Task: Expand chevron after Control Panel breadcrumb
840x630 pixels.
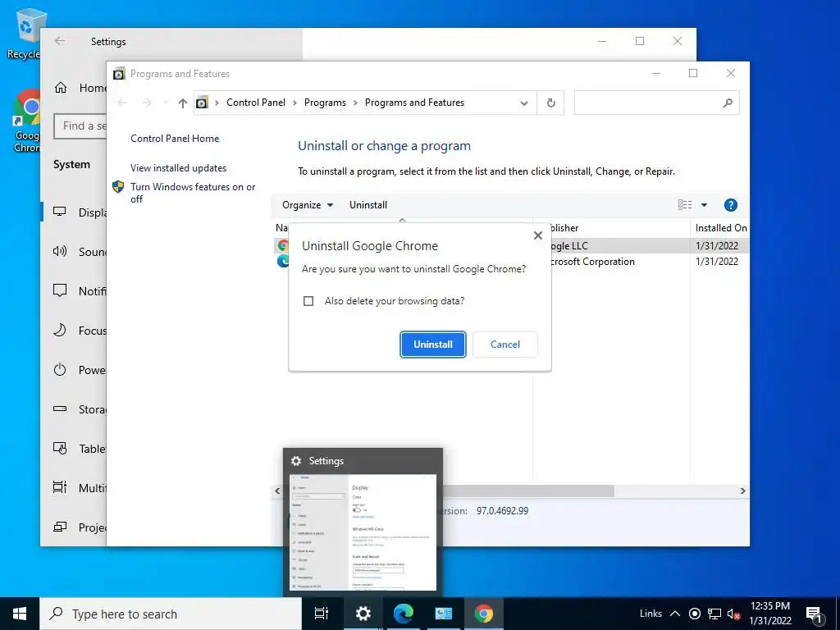Action: point(294,103)
